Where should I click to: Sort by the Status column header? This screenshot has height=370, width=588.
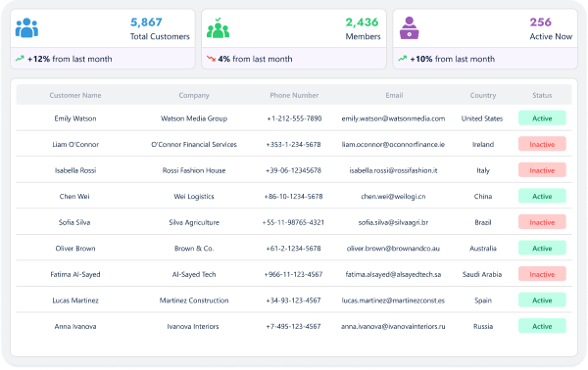tap(542, 95)
